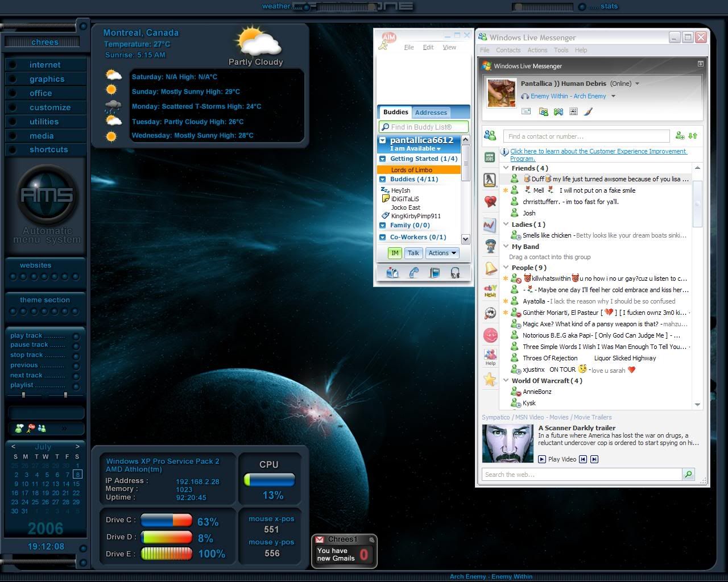Click the playlist round button
The image size is (728, 582).
pyautogui.click(x=76, y=386)
